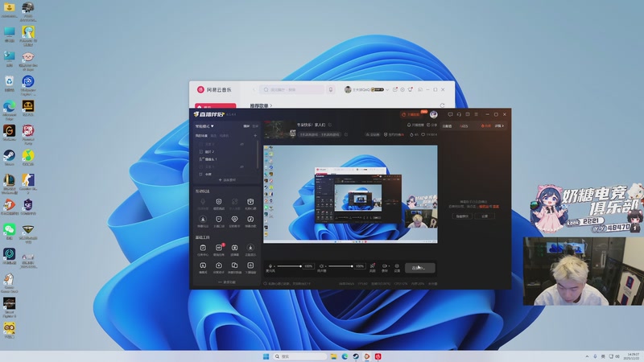Image resolution: width=644 pixels, height=362 pixels.
Task: Open File Explorer from the taskbar
Action: (x=333, y=356)
